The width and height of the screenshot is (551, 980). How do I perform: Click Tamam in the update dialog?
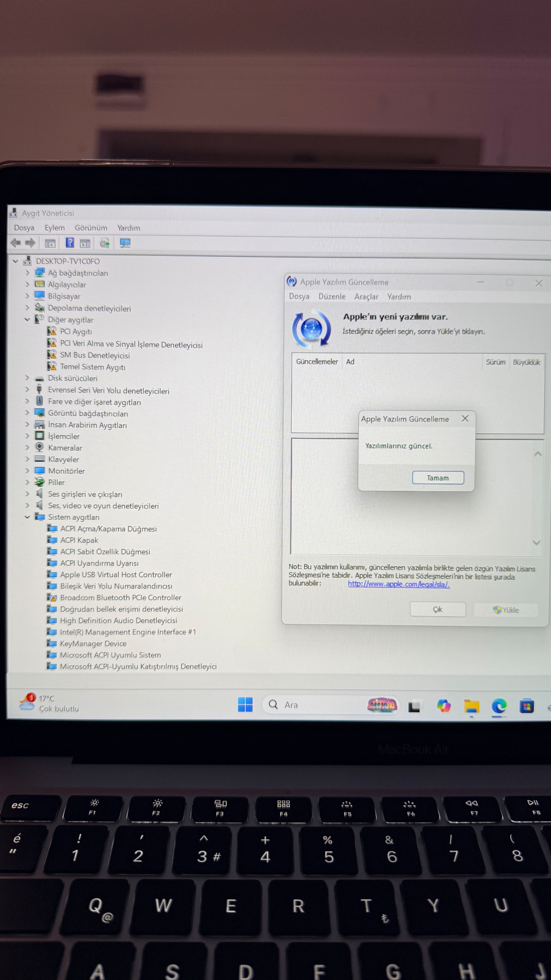[438, 478]
